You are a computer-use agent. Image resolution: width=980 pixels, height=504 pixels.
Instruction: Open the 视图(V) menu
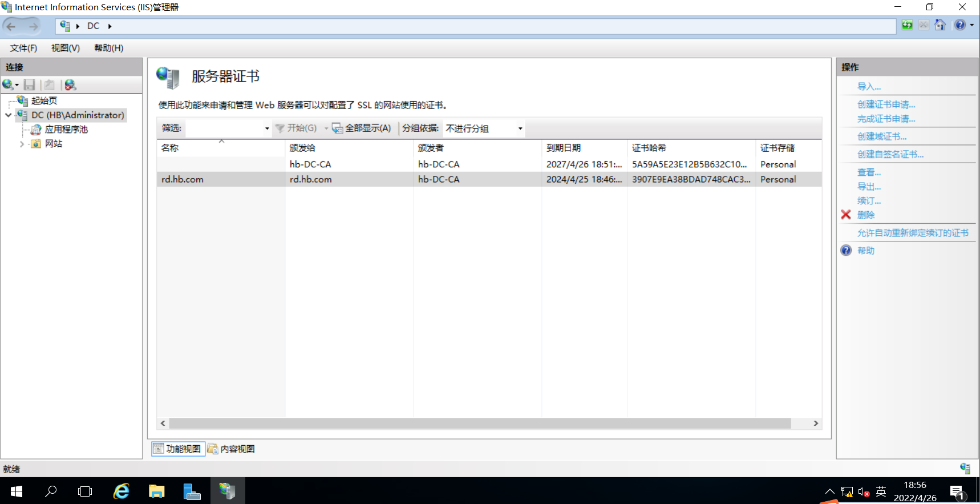point(66,48)
